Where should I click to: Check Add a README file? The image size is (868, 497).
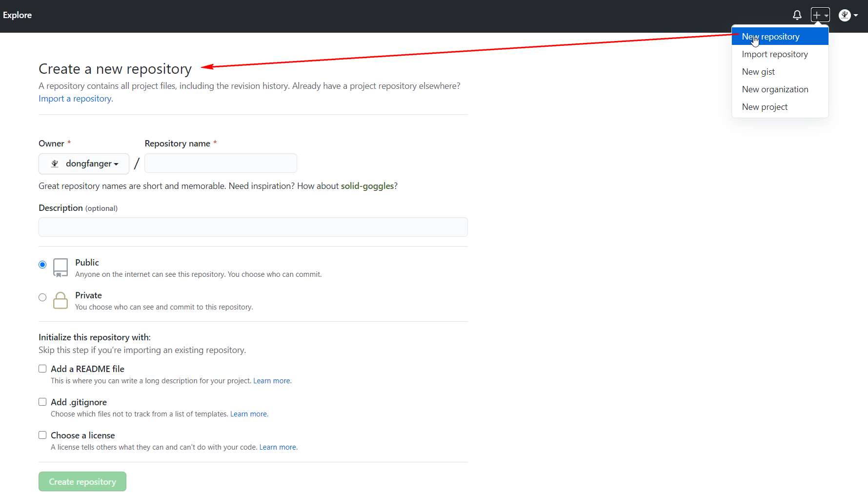coord(42,369)
